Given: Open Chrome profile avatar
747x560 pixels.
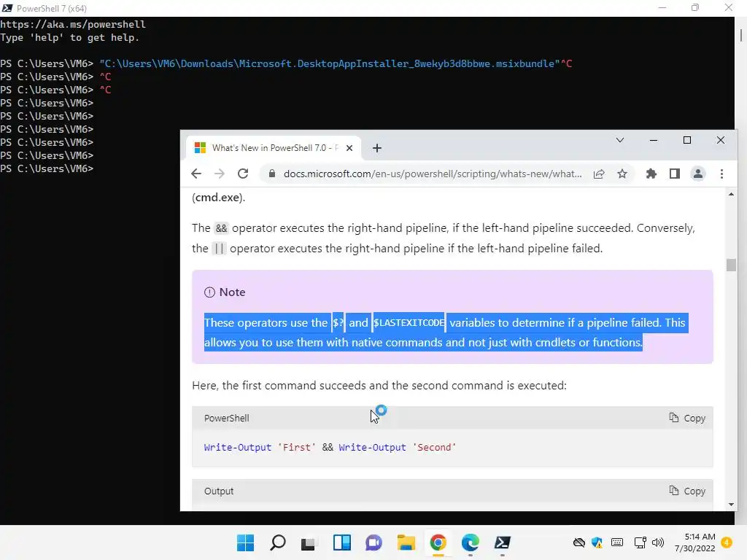Looking at the screenshot, I should [698, 174].
